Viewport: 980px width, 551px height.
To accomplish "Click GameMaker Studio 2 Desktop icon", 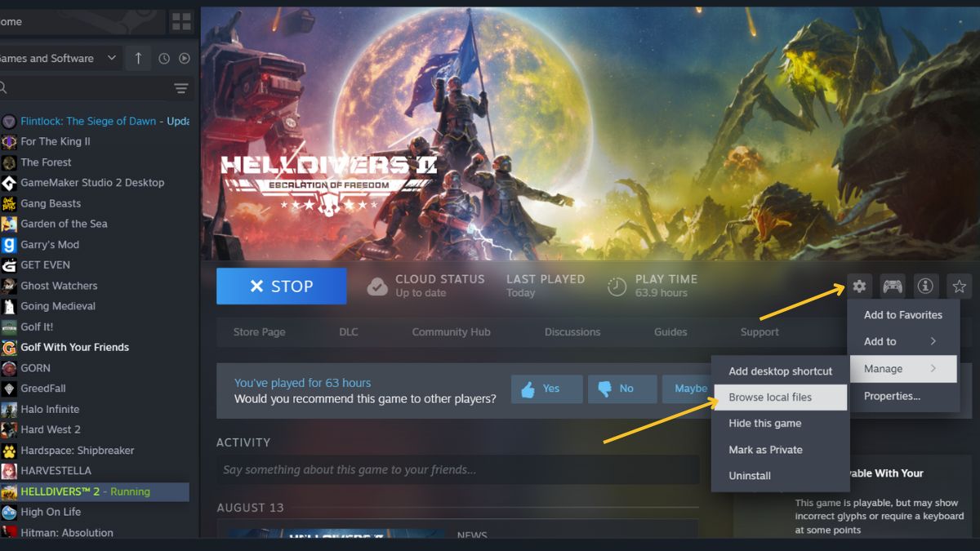I will click(9, 183).
